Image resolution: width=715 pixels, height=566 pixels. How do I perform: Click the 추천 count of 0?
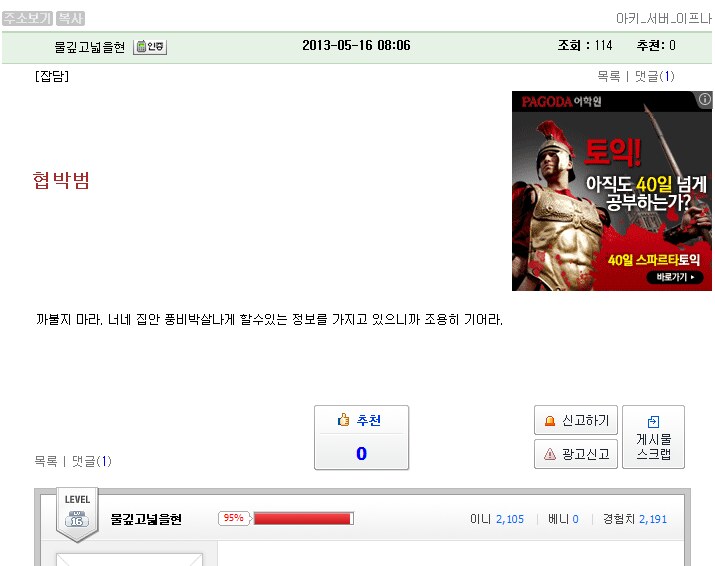click(x=361, y=453)
